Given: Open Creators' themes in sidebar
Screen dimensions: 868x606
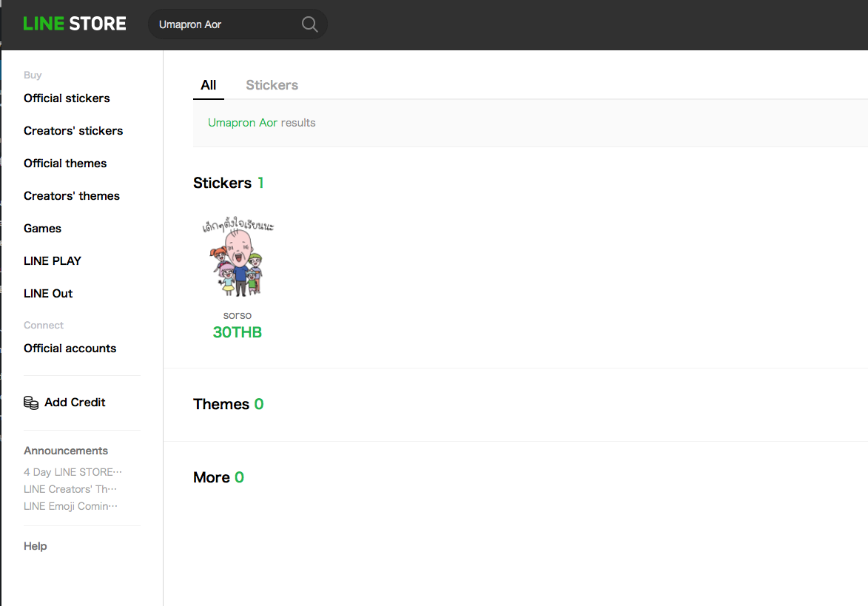Looking at the screenshot, I should coord(72,196).
